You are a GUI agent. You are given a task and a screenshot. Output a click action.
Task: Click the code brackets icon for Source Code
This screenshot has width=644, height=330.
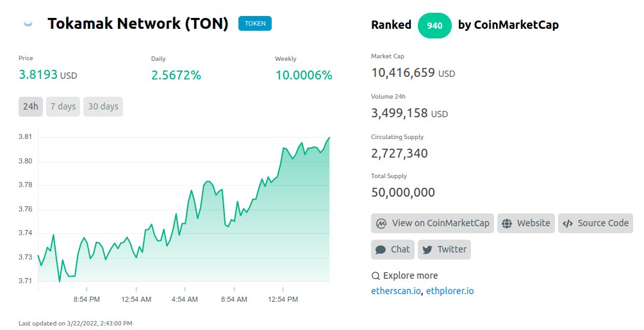click(567, 224)
